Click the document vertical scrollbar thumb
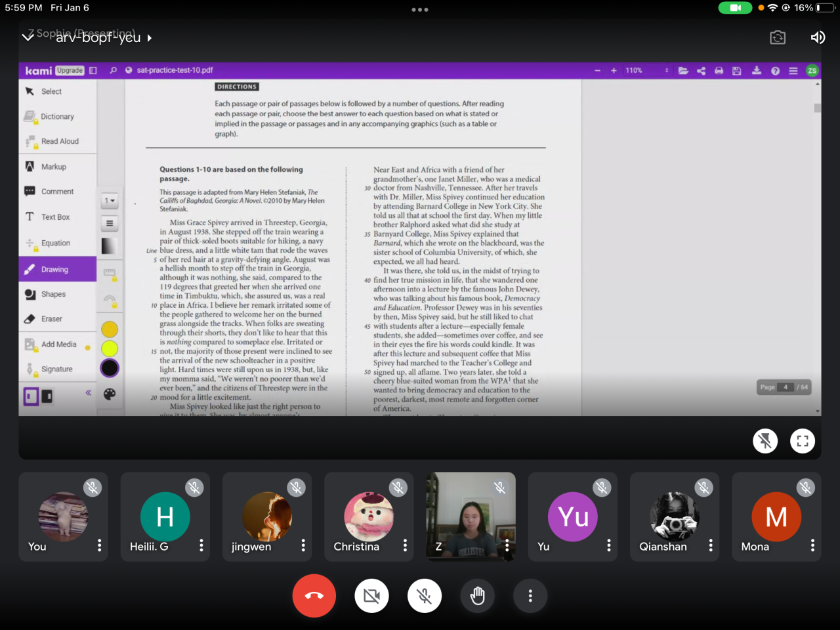 pyautogui.click(x=818, y=108)
